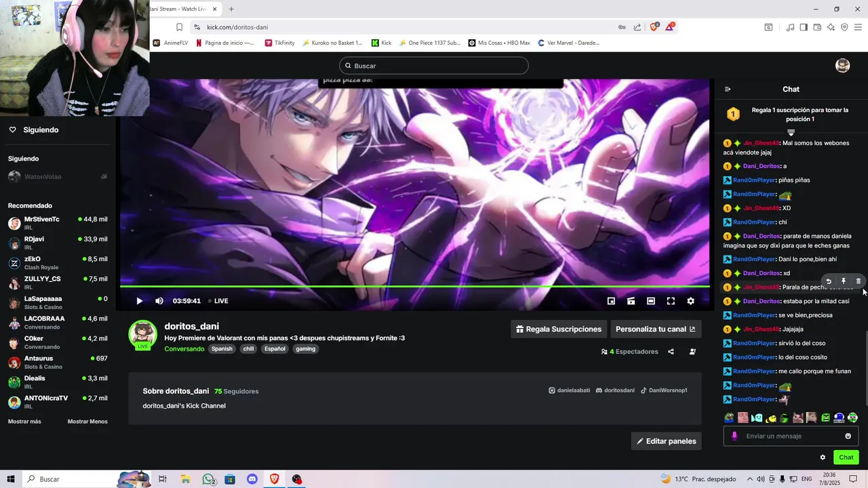
Task: Share the channel via share icon
Action: [x=671, y=352]
